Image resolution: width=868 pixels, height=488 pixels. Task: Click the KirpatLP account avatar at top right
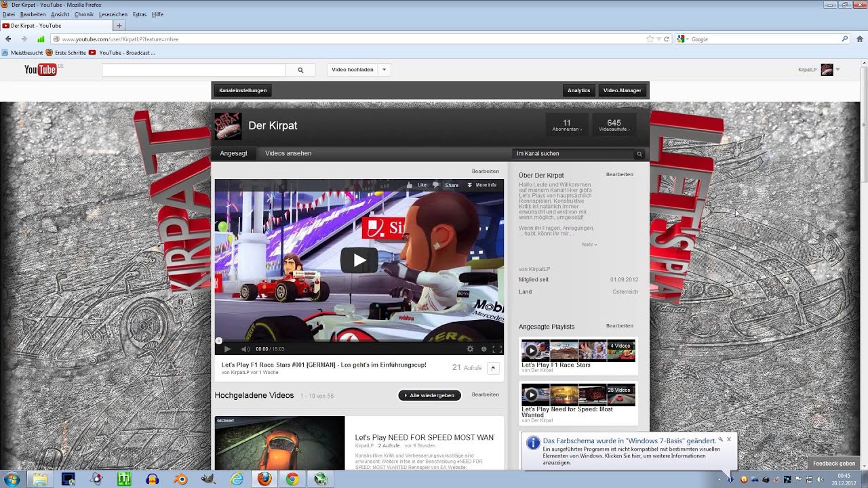tap(827, 69)
